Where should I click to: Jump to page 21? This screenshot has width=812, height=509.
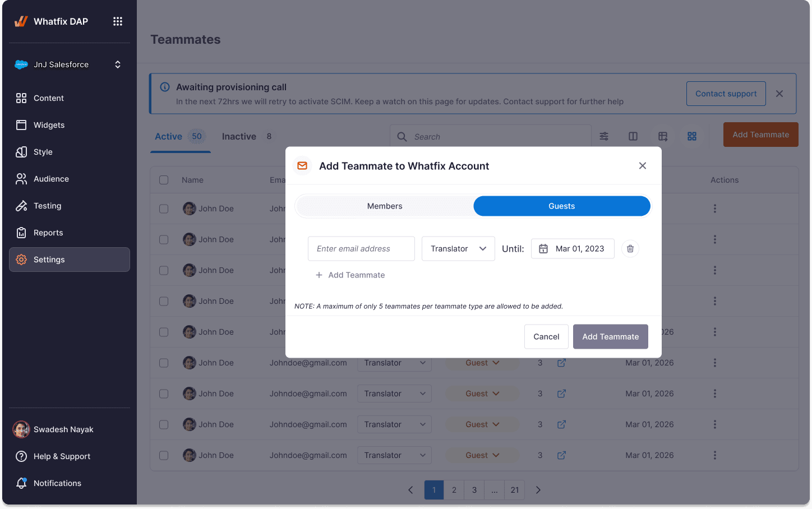tap(515, 490)
